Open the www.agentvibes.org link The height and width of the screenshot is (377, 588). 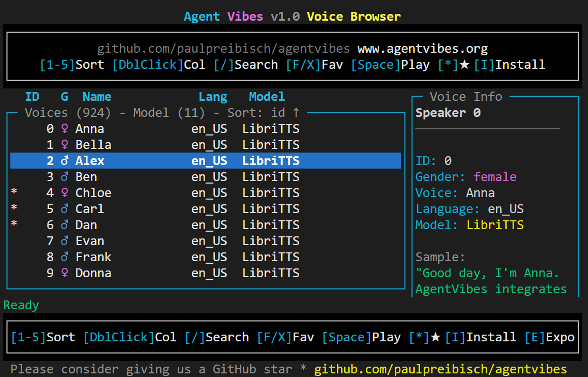tap(423, 49)
